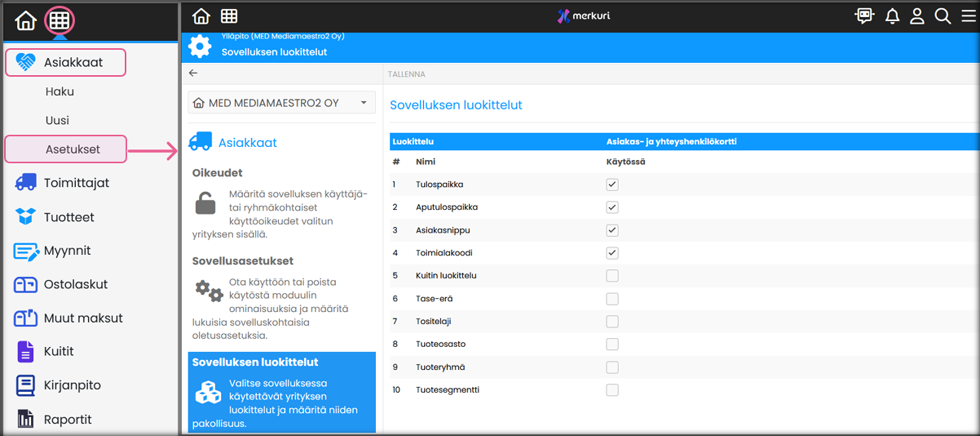This screenshot has width=980, height=436.
Task: Enable the Tuotesegmentti checkbox
Action: (x=612, y=390)
